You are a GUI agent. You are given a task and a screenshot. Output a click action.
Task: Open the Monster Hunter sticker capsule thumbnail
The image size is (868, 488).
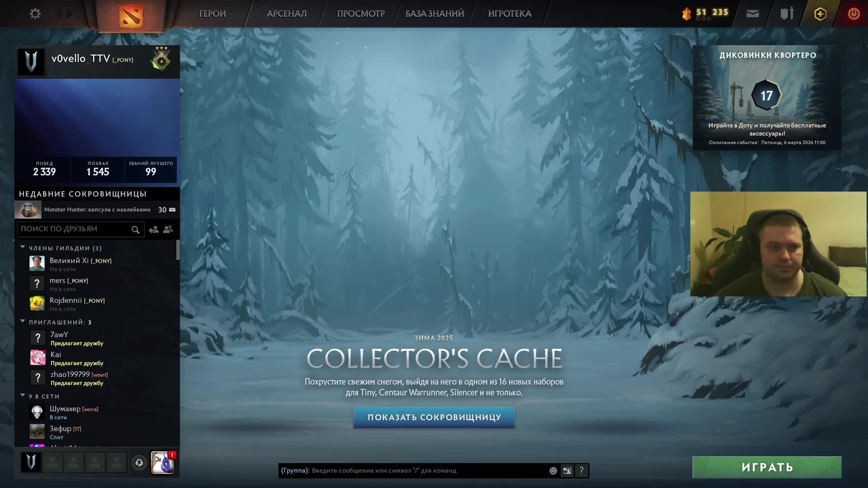28,210
